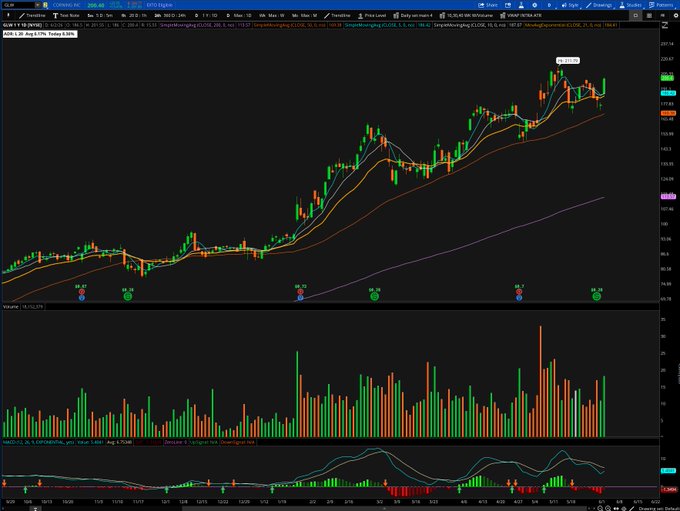Click the red earnings marker near 4/27
Viewport: 680px width, 511px height.
point(519,292)
